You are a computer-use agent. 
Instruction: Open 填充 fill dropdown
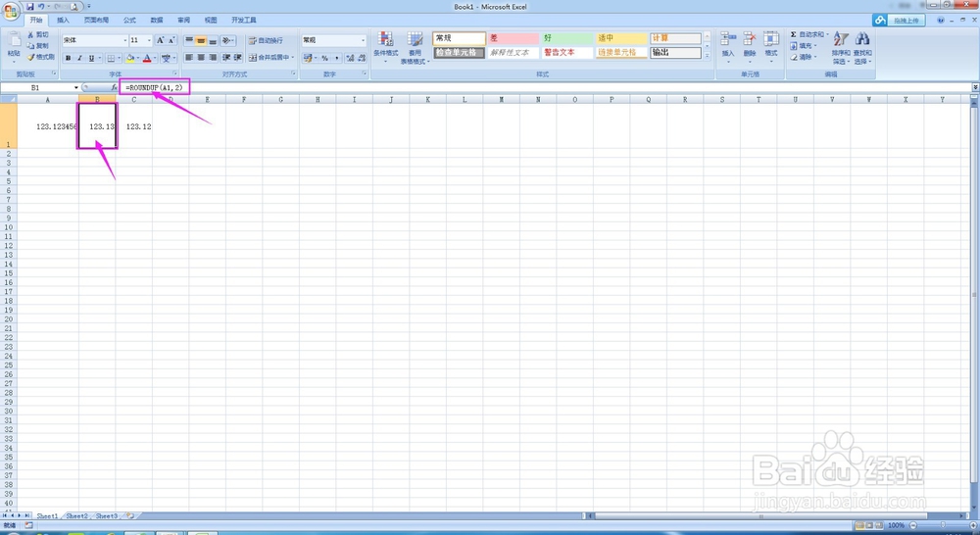pos(803,46)
